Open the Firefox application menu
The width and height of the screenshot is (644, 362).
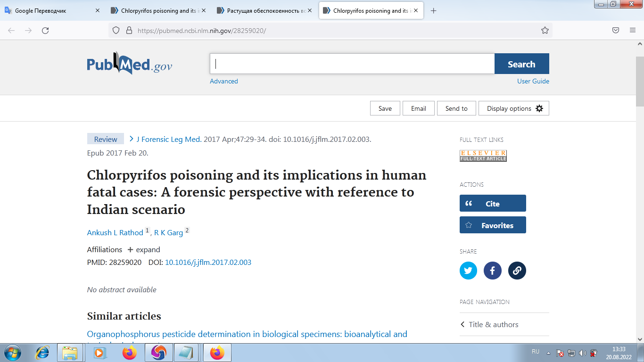coord(632,30)
